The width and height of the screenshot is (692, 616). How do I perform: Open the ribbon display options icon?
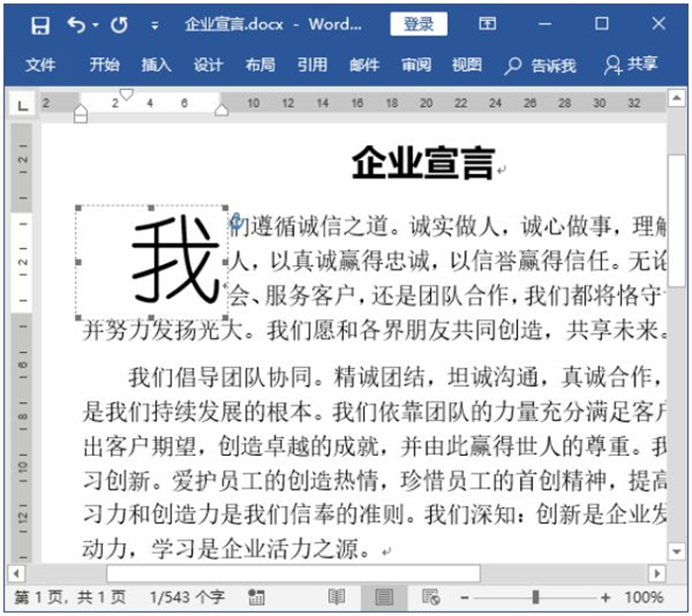click(487, 24)
